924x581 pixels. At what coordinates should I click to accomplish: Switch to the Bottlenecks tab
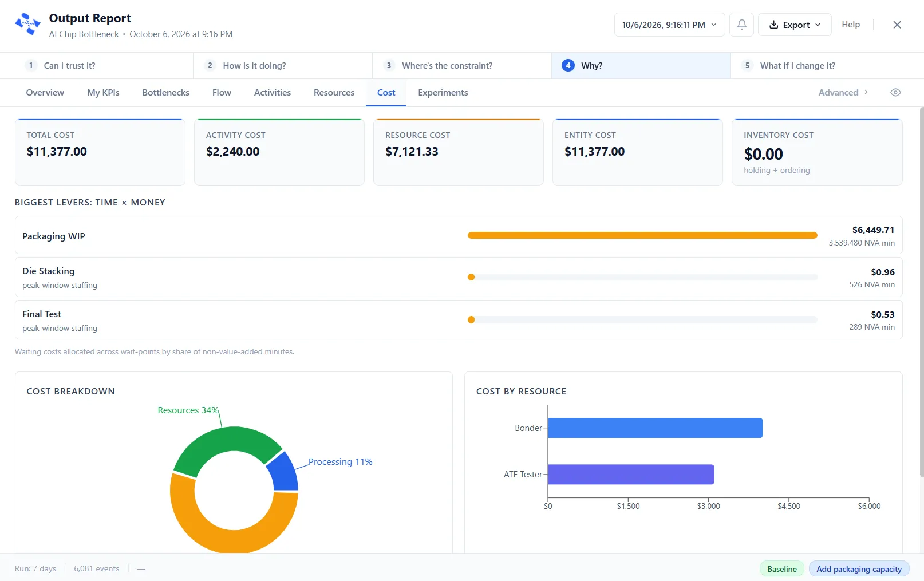(165, 93)
